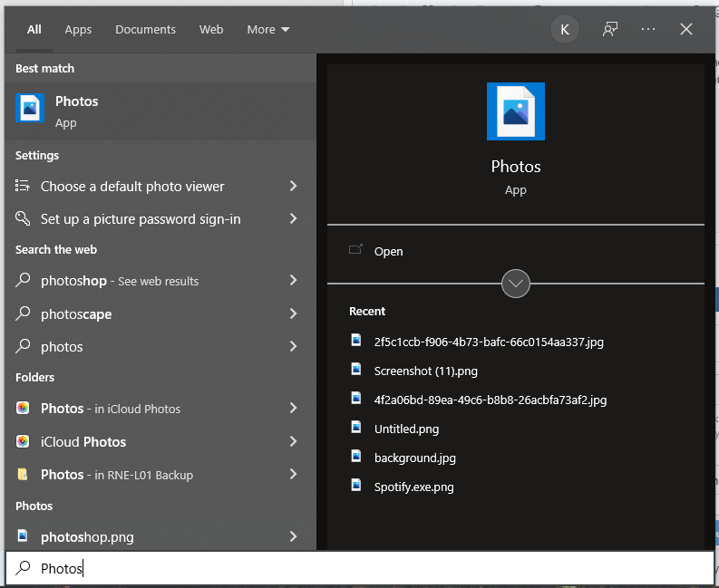Viewport: 719px width, 588px height.
Task: Expand arrow next to Choose a default photo viewer
Action: click(293, 186)
